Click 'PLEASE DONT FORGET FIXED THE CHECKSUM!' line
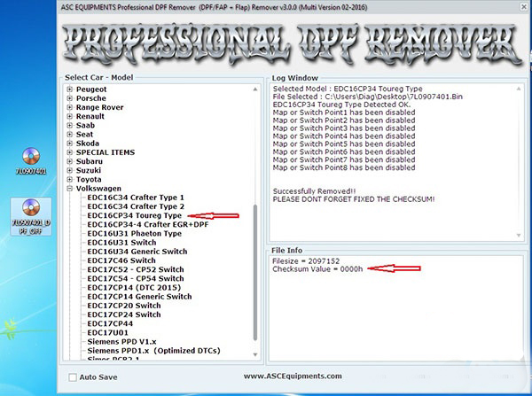 tap(354, 199)
